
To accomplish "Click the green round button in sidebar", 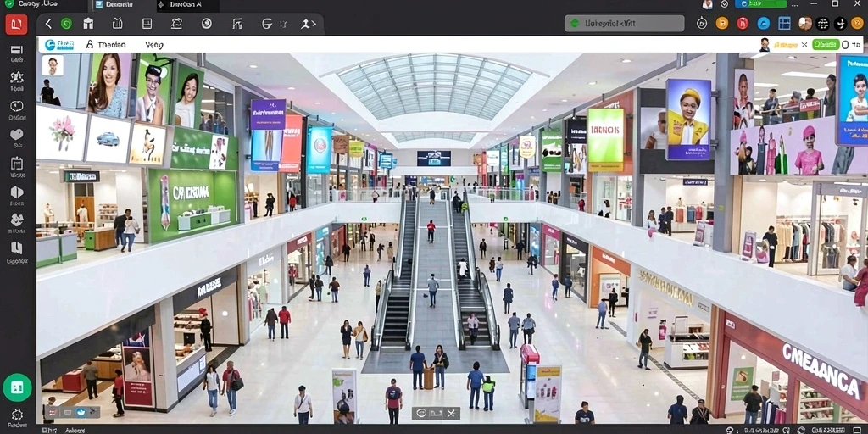I will pyautogui.click(x=17, y=387).
